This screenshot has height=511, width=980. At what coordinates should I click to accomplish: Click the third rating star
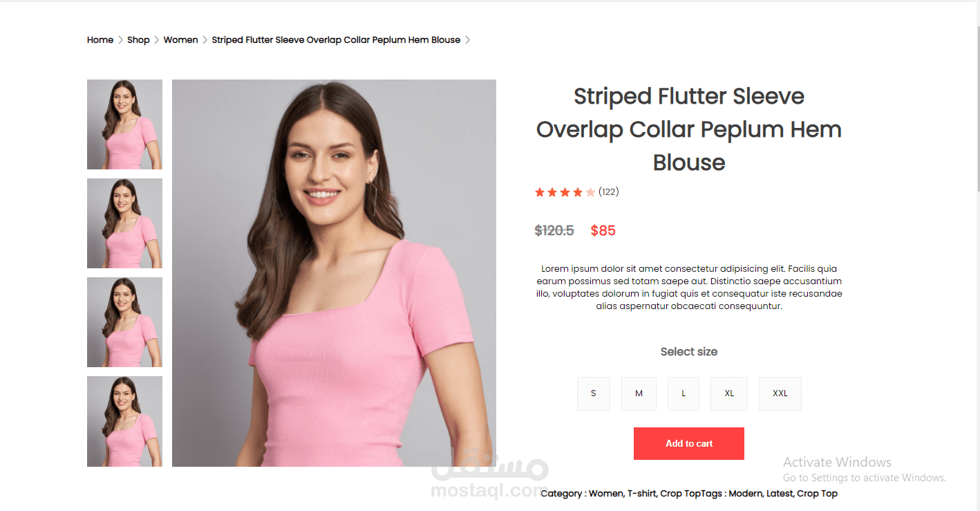click(565, 192)
